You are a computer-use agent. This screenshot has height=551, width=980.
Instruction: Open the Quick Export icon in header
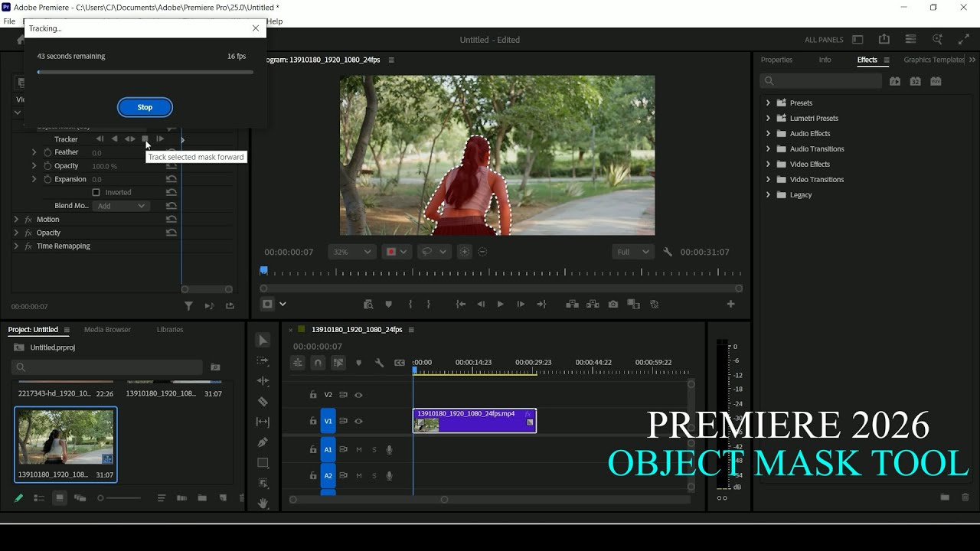coord(884,40)
